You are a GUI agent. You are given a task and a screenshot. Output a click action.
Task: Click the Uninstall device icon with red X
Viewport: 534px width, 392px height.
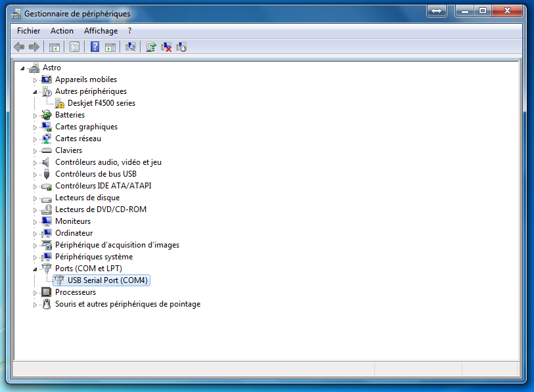[166, 47]
